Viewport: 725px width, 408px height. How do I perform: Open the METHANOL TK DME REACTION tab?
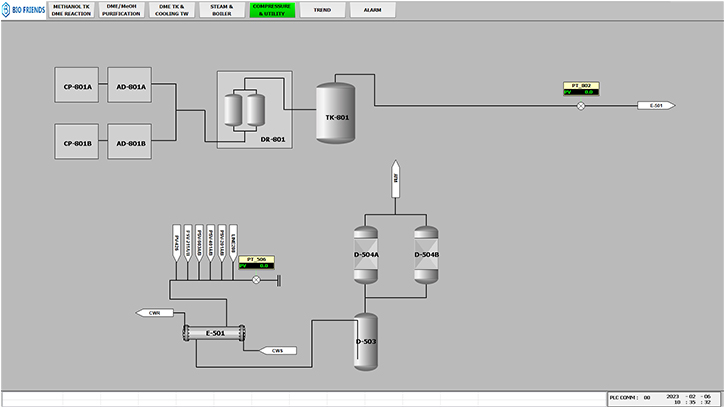pyautogui.click(x=71, y=10)
